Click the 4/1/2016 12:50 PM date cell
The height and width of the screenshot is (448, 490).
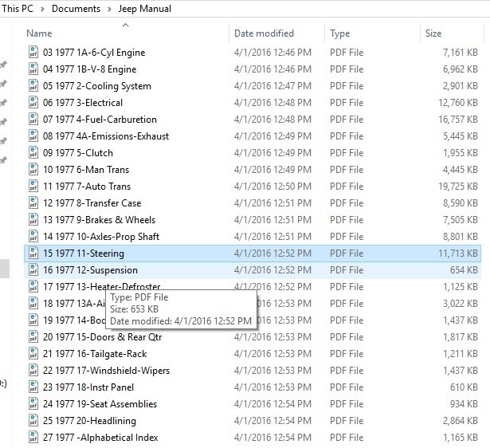coord(272,186)
